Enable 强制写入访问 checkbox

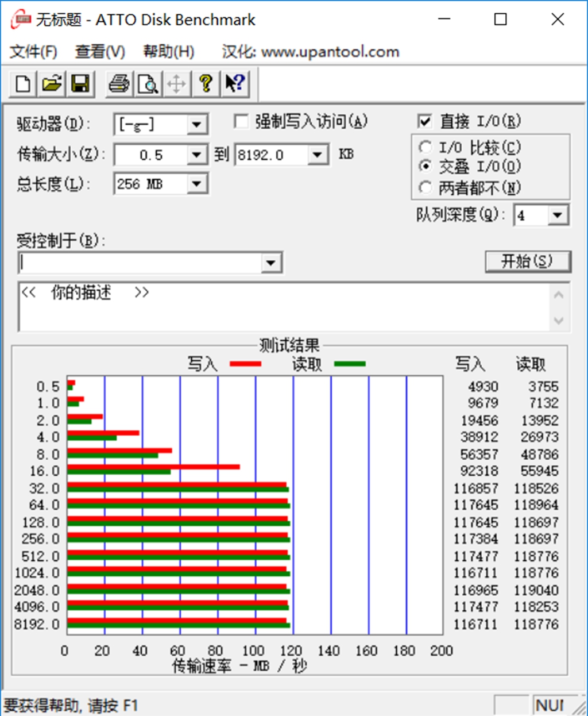(x=241, y=121)
